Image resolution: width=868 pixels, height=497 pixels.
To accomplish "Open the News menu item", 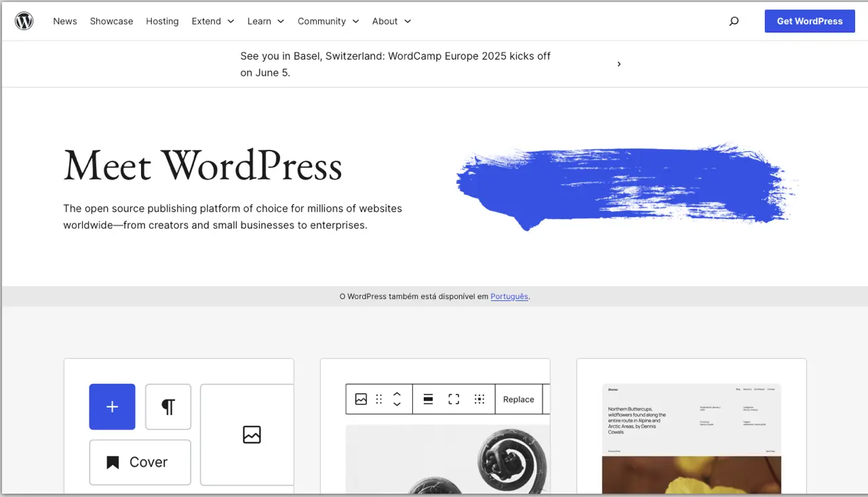I will pos(65,21).
